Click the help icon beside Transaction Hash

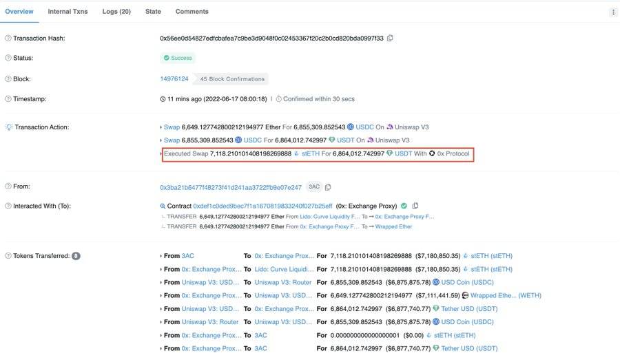[x=8, y=38]
